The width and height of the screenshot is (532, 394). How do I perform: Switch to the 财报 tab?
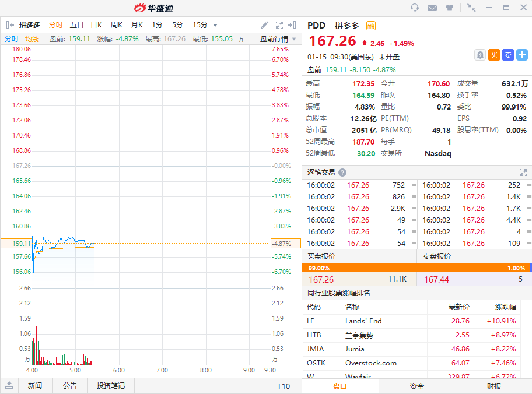[494, 386]
